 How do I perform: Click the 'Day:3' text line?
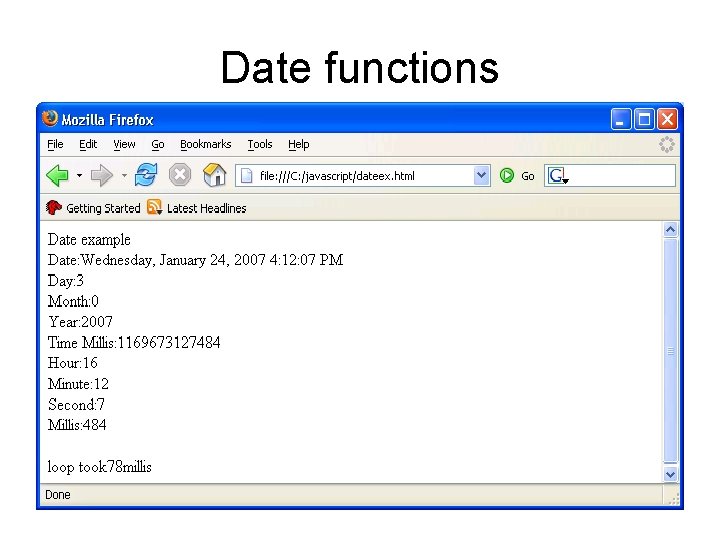(x=66, y=281)
